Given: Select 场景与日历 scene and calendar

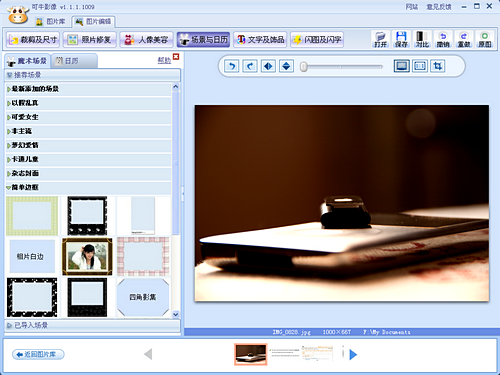Looking at the screenshot, I should click(x=203, y=40).
